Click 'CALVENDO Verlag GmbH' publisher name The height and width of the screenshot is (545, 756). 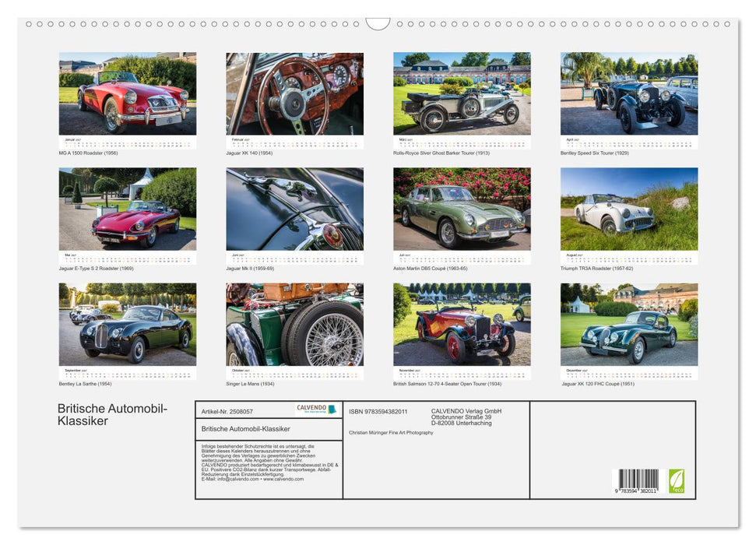coord(466,411)
